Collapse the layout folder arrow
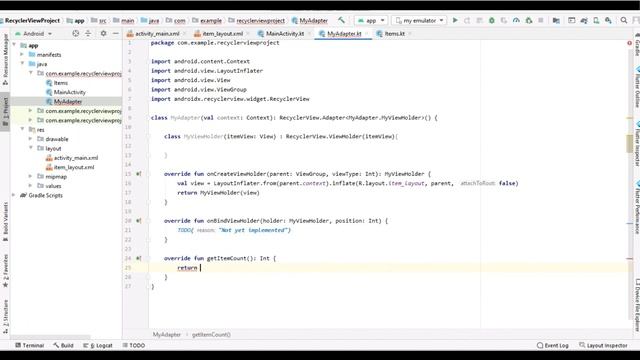640x360 pixels. [31, 148]
